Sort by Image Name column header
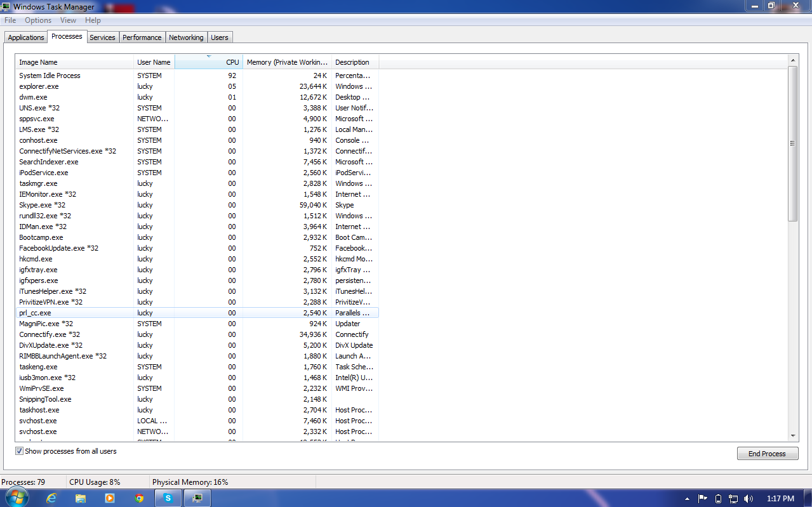The width and height of the screenshot is (812, 507). (75, 62)
